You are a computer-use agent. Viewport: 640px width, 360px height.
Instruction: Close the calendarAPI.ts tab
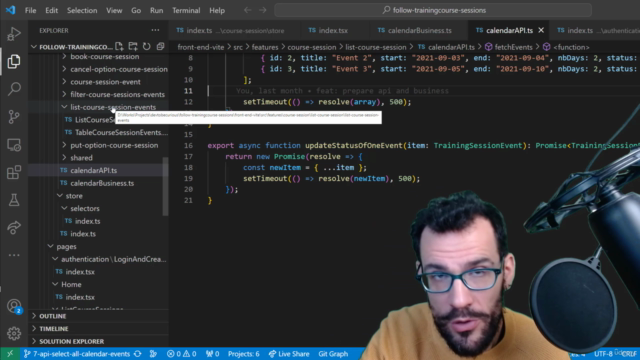pos(541,30)
